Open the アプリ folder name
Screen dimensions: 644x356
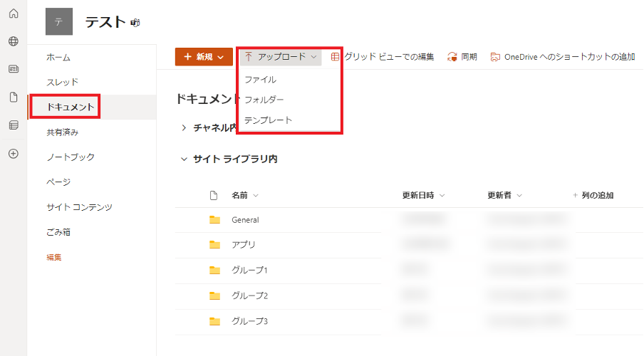tap(244, 245)
